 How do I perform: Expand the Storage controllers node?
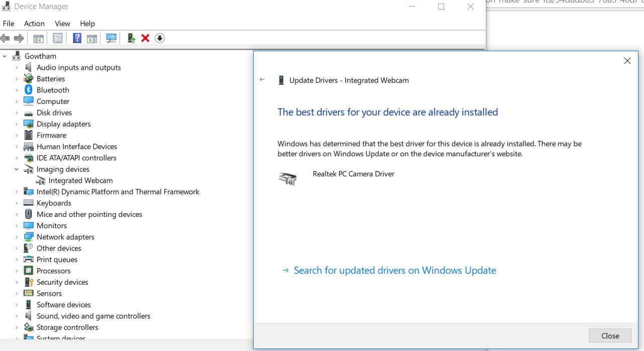point(17,327)
